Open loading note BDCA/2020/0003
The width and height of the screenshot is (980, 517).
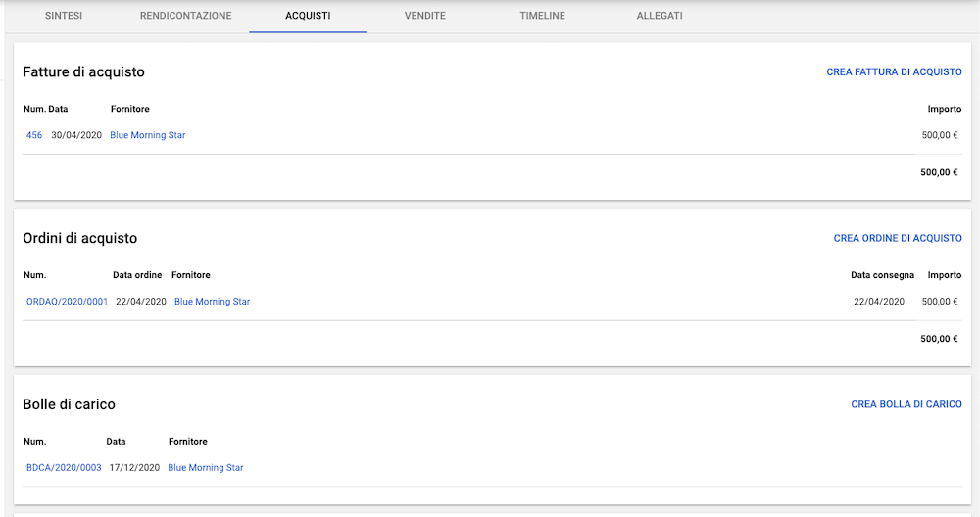(64, 468)
